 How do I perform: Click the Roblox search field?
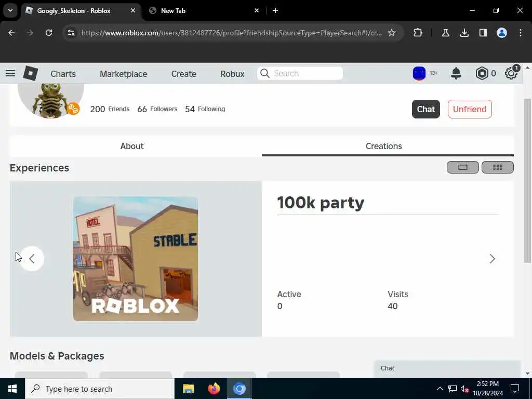click(x=300, y=73)
